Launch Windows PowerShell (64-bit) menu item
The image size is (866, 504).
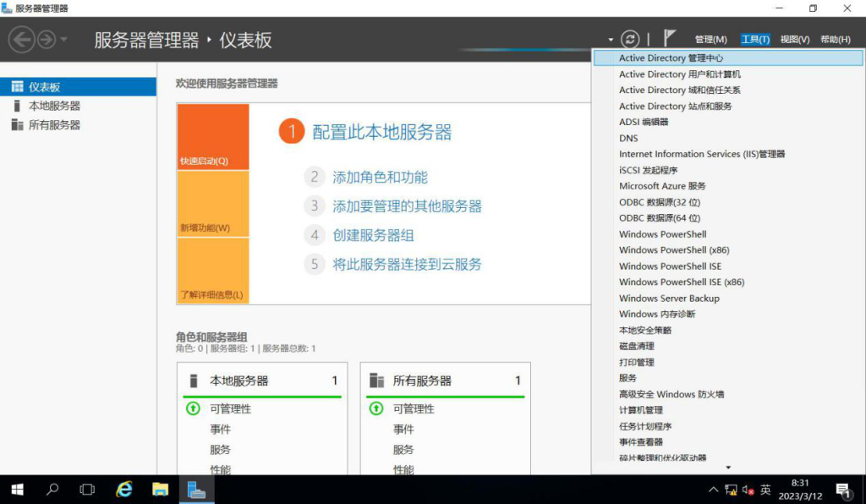click(728, 234)
